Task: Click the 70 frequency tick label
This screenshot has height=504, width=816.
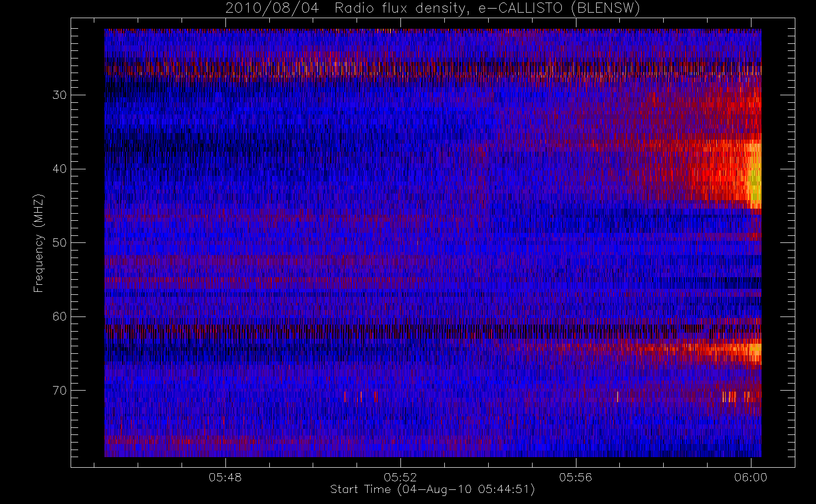Action: (x=60, y=391)
